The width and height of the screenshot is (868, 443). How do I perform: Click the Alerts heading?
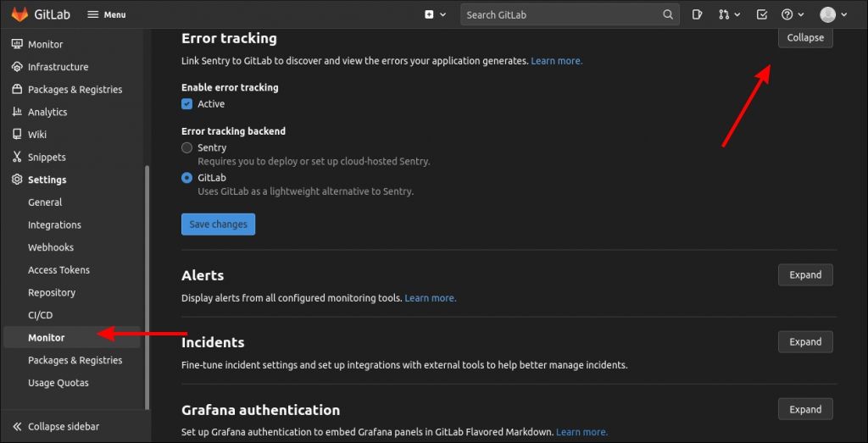[203, 275]
